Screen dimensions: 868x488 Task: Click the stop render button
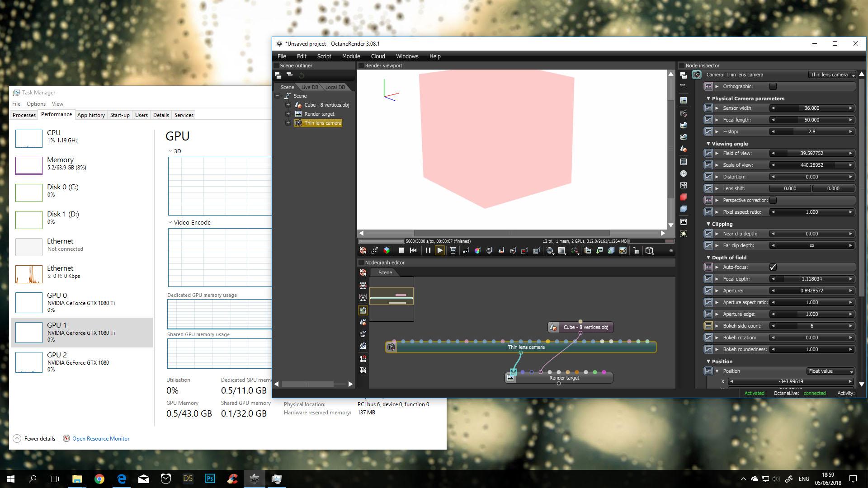tap(401, 251)
